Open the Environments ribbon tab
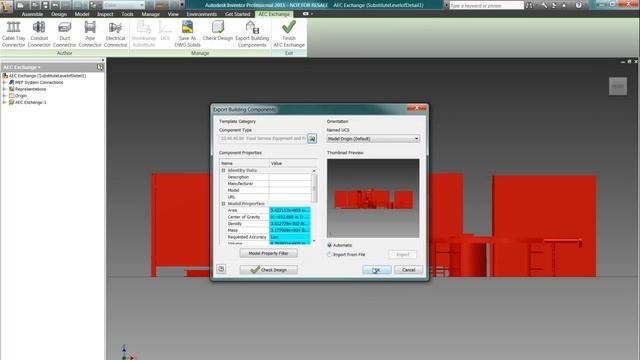 click(202, 14)
